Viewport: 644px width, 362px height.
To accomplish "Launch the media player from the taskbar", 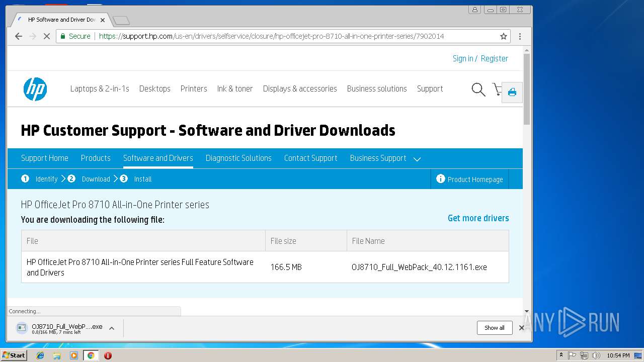I will click(x=74, y=355).
